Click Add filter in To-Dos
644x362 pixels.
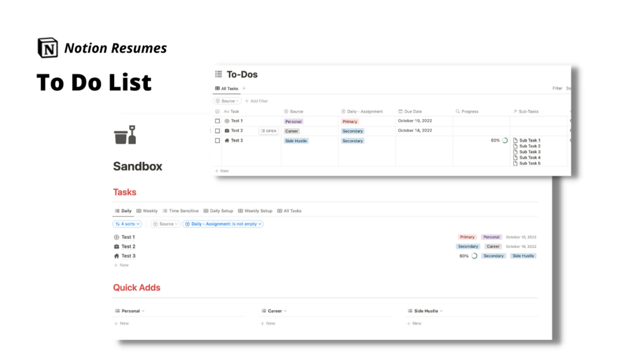(256, 101)
